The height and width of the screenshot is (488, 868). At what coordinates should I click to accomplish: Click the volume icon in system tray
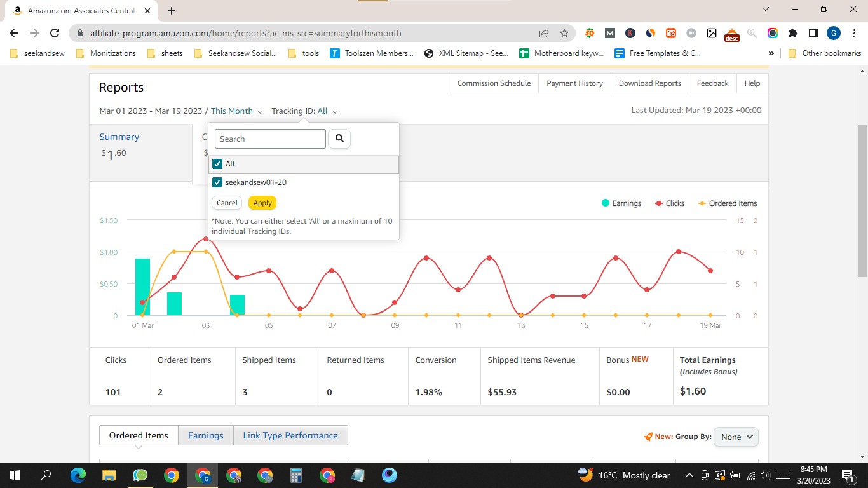764,475
